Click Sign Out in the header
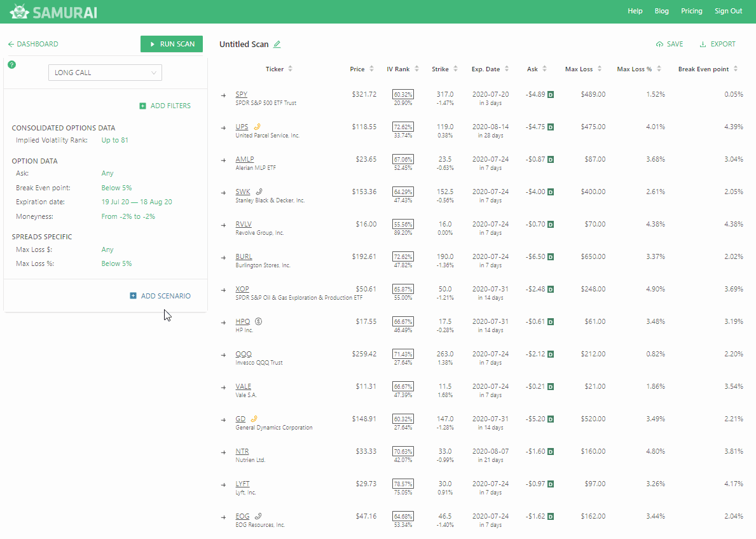The height and width of the screenshot is (539, 756). pos(729,11)
